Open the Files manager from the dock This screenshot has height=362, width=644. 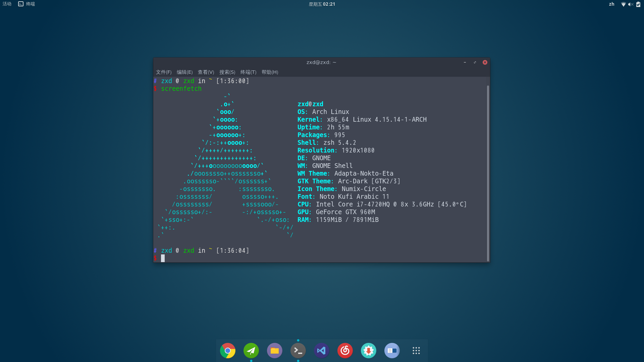275,351
